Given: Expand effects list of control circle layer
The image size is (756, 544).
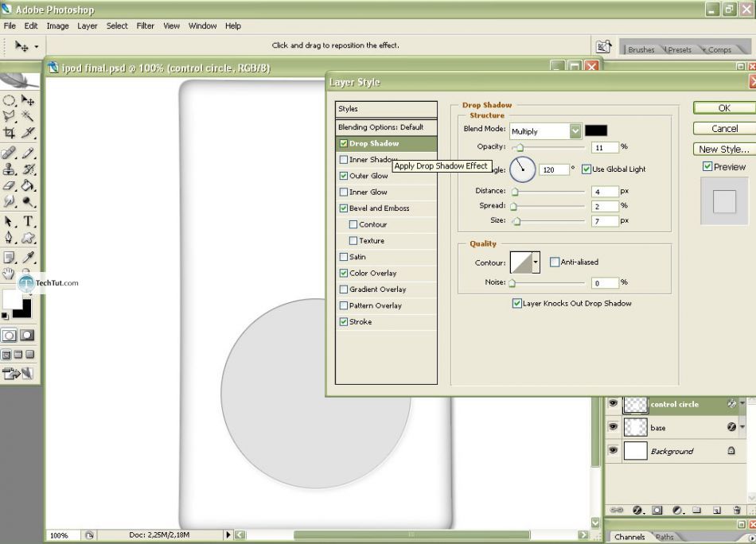Looking at the screenshot, I should coord(742,403).
